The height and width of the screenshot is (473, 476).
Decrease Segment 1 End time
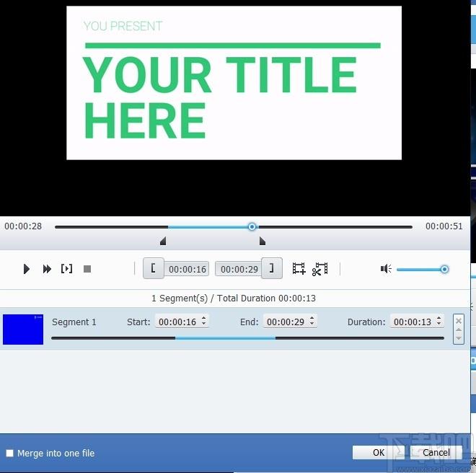pyautogui.click(x=312, y=324)
